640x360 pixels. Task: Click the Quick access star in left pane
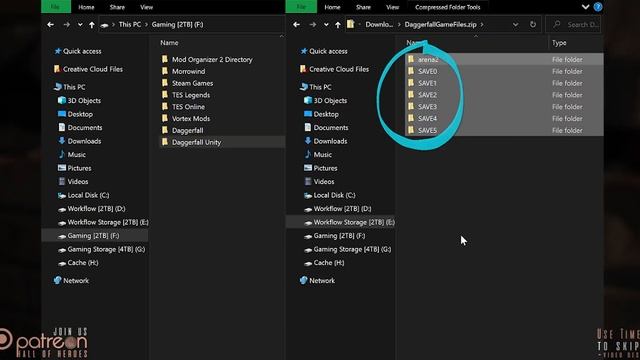[x=58, y=51]
